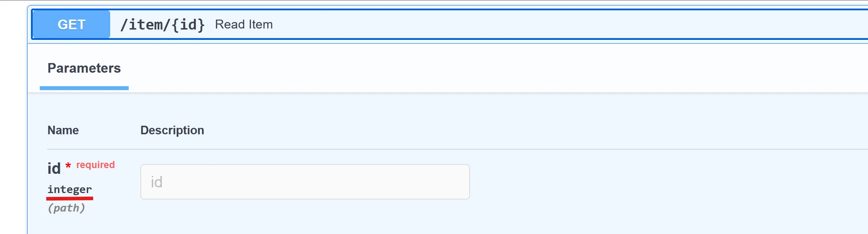868x234 pixels.
Task: Click the Name column header
Action: 63,130
